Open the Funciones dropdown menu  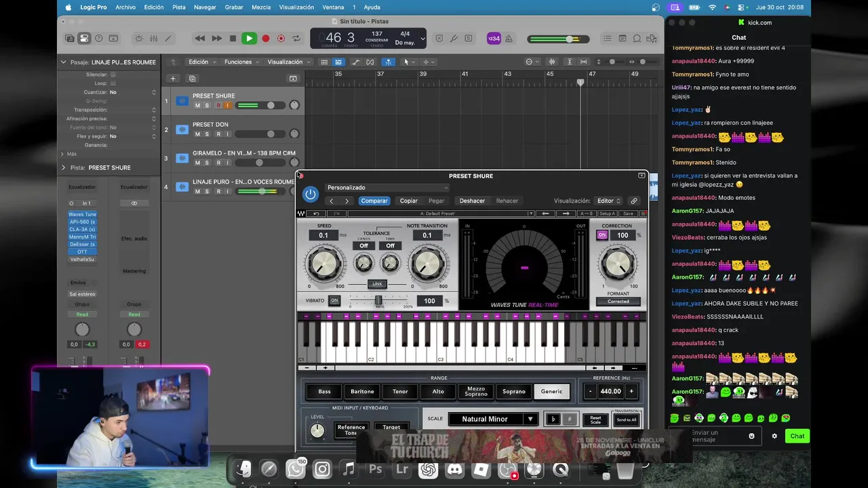coord(242,62)
